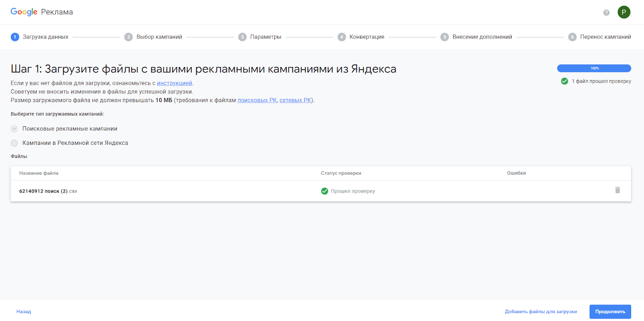The image size is (644, 321).
Task: Click the 1 файл прошел проверку text
Action: (x=601, y=81)
